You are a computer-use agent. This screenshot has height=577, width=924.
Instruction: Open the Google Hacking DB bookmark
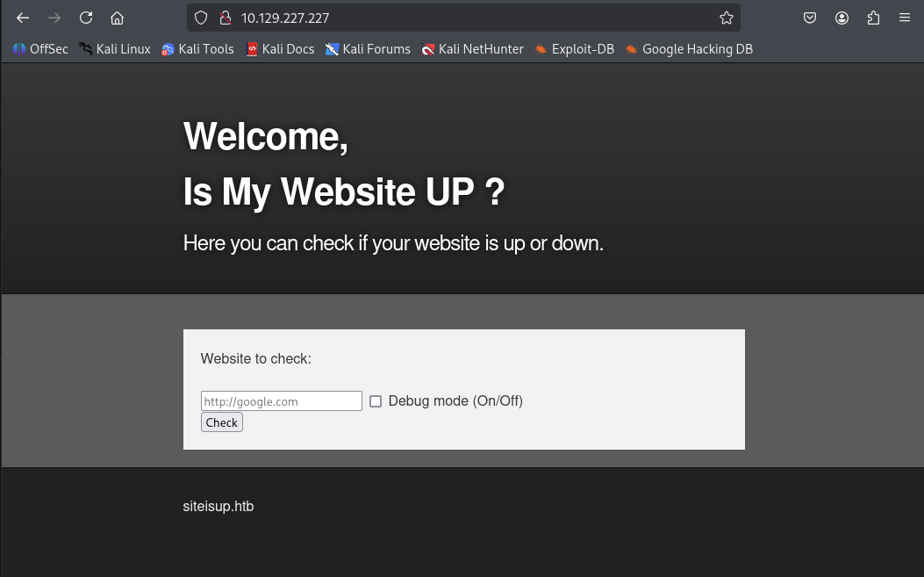pos(689,49)
